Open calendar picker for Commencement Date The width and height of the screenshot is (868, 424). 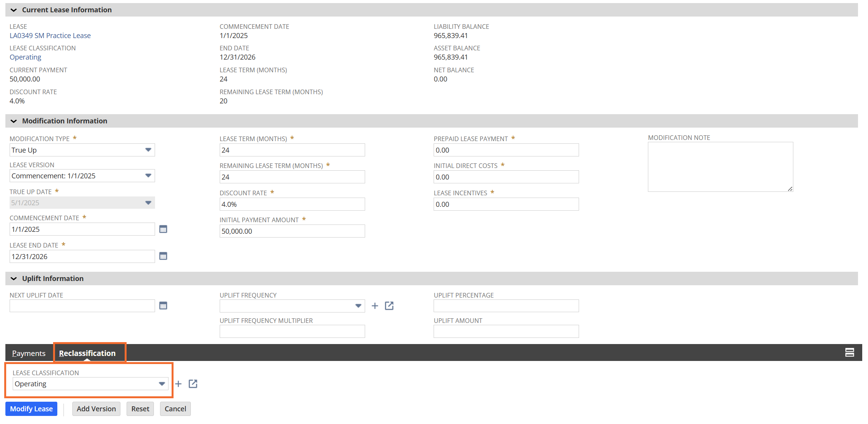point(163,229)
